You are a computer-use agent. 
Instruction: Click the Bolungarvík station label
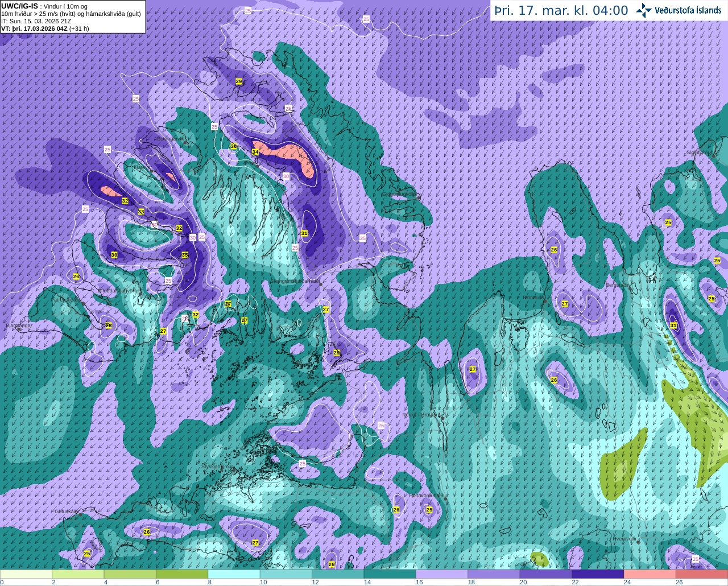[x=170, y=138]
